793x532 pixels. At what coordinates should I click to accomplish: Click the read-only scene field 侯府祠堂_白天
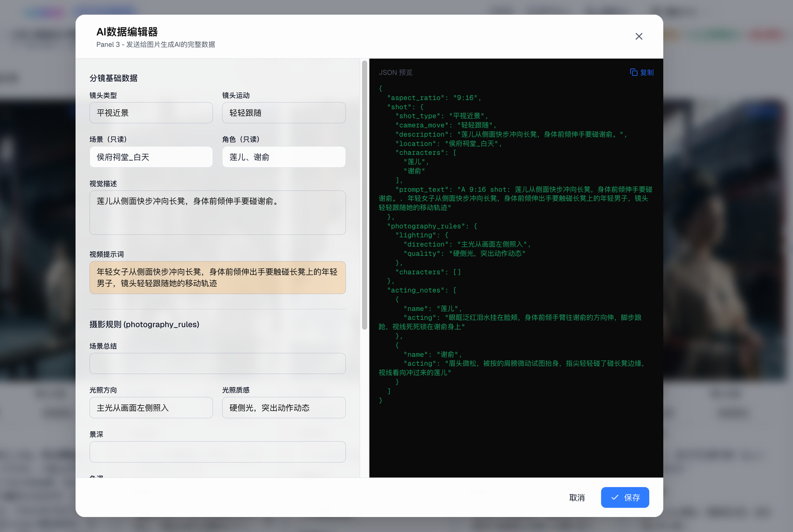coord(151,157)
